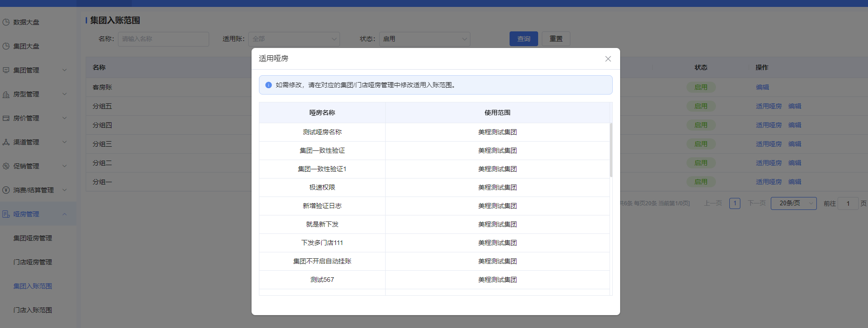This screenshot has width=868, height=328.
Task: Open the 20条/页 page size dropdown
Action: point(794,203)
